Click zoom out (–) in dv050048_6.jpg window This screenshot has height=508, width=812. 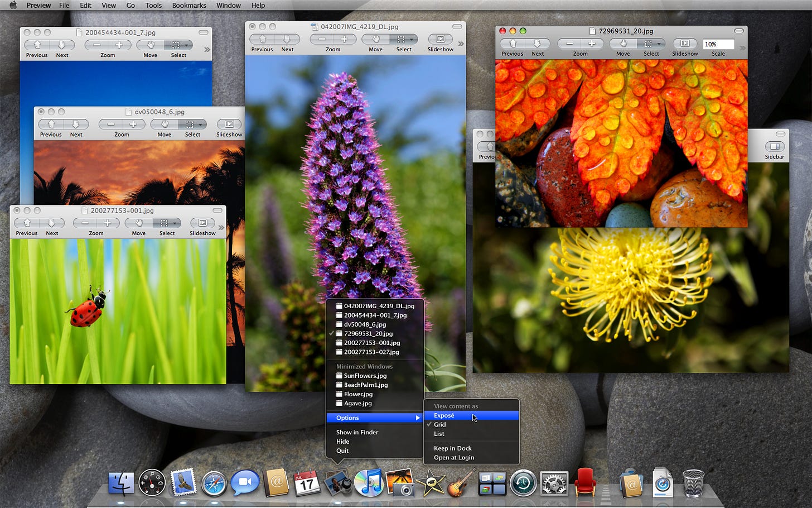pyautogui.click(x=110, y=124)
